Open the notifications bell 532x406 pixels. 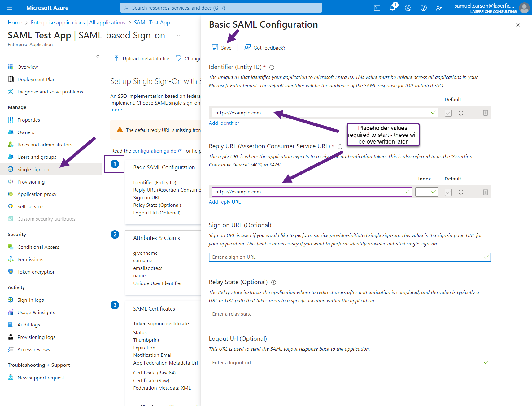coord(393,8)
